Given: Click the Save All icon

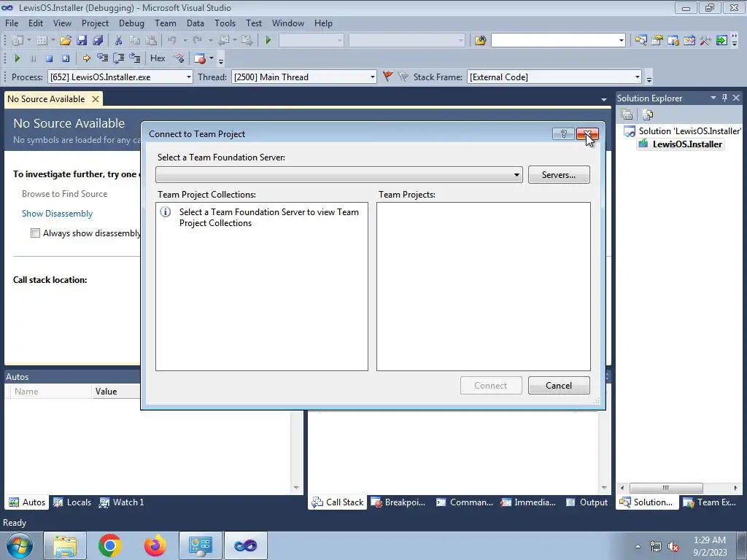Looking at the screenshot, I should [98, 41].
